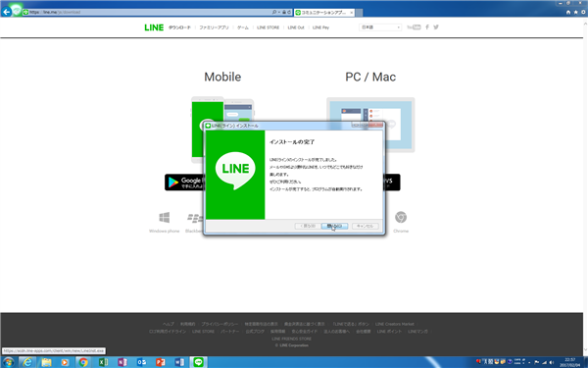Open OneNote from the taskbar

(x=122, y=362)
